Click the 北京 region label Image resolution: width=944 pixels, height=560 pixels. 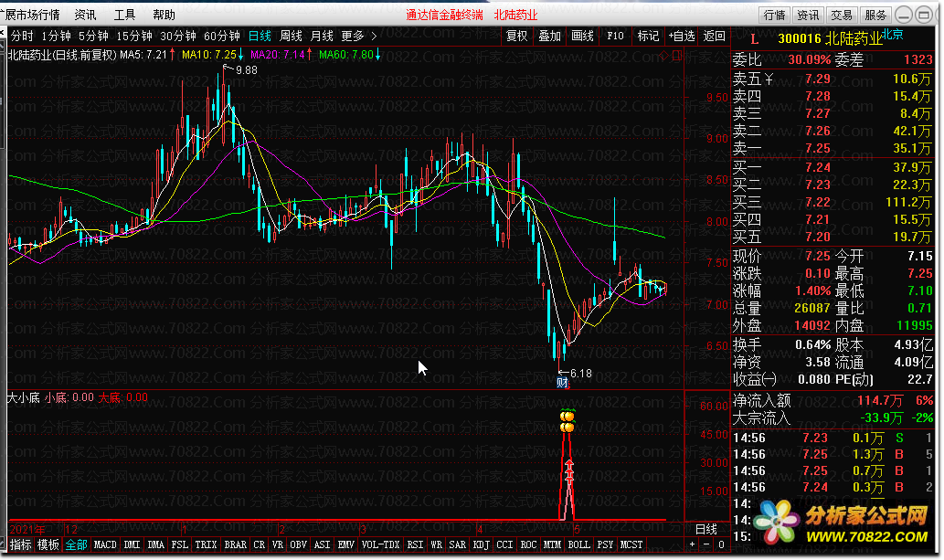(x=893, y=35)
